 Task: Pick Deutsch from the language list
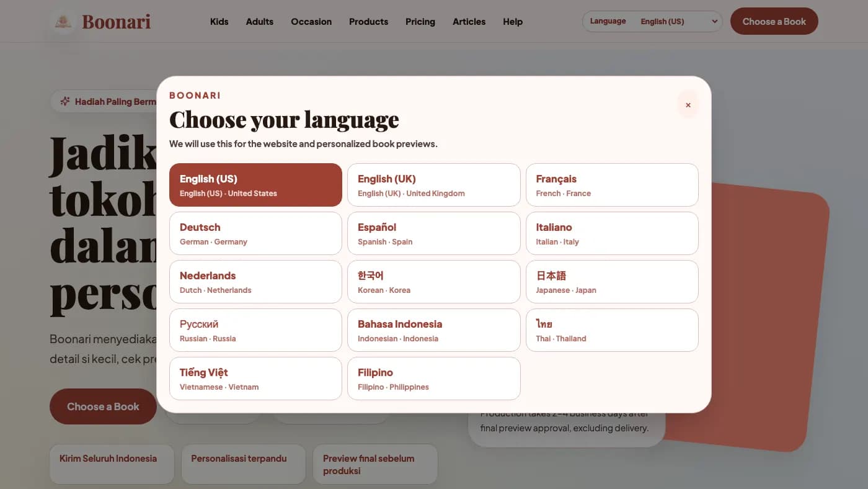pos(255,233)
